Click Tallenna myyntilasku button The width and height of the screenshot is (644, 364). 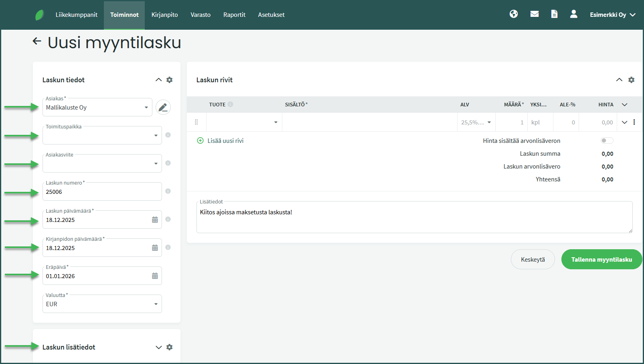[601, 260]
